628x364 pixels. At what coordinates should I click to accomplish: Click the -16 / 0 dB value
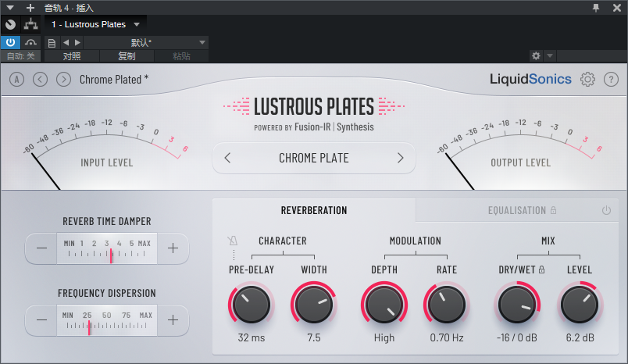(517, 337)
